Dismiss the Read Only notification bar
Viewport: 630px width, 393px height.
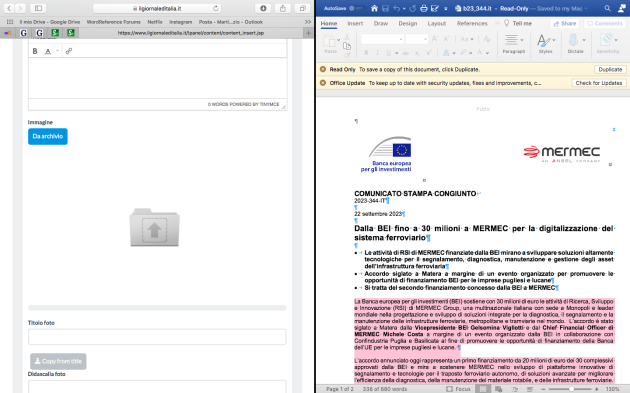[x=323, y=69]
